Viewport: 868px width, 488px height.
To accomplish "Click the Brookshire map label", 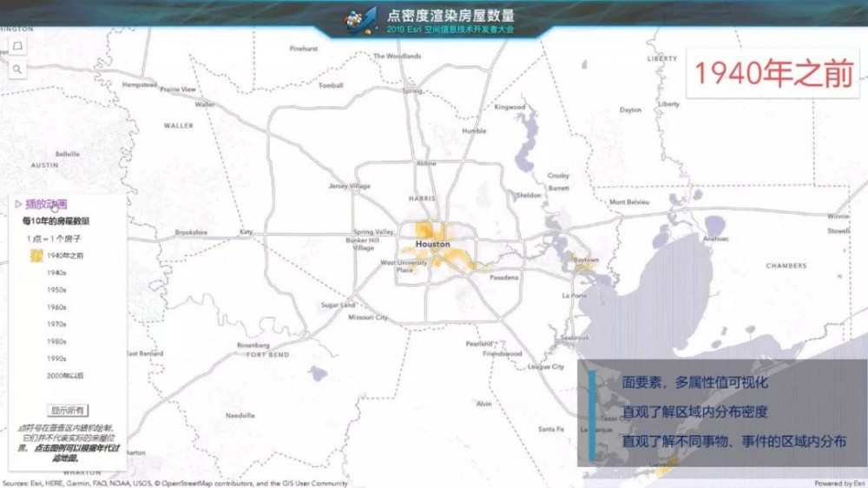I will coord(191,232).
